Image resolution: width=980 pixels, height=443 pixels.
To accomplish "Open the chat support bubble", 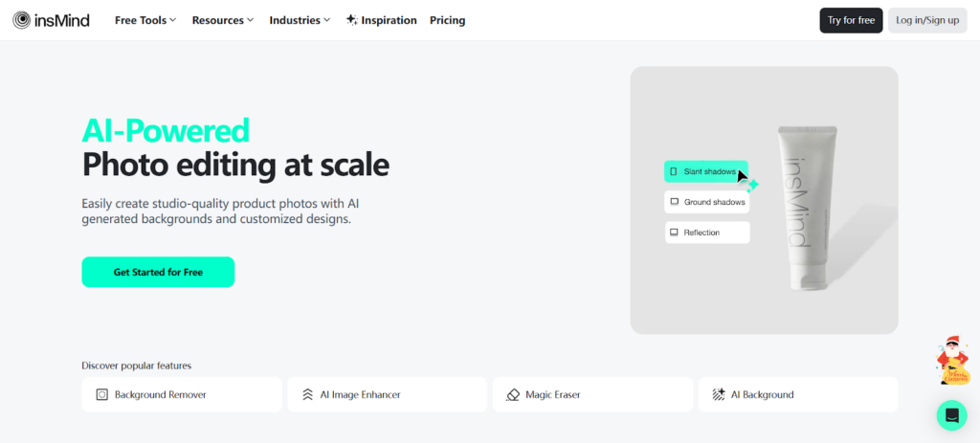I will pyautogui.click(x=951, y=415).
